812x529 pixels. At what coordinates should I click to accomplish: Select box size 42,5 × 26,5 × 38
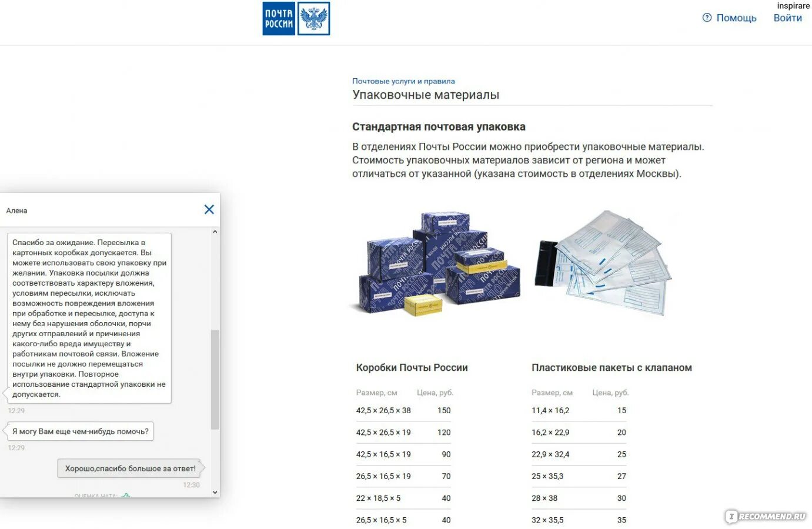coord(383,411)
